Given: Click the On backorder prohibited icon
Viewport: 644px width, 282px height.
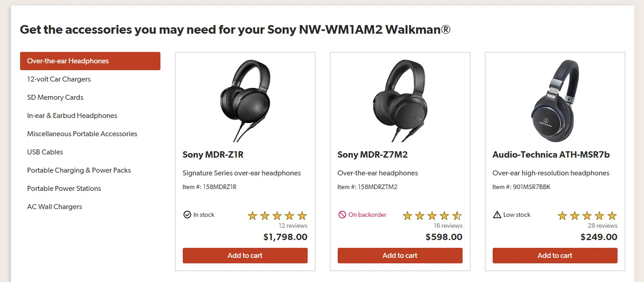Looking at the screenshot, I should pos(342,215).
